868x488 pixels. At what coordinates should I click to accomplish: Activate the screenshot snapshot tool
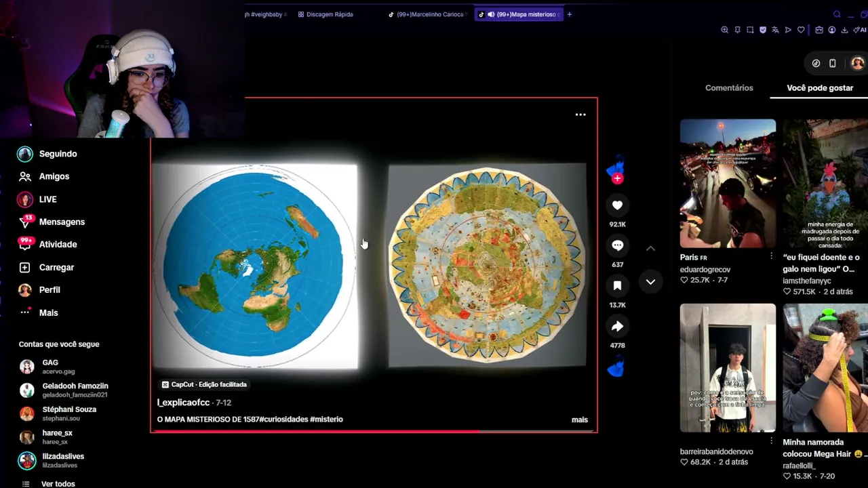750,30
